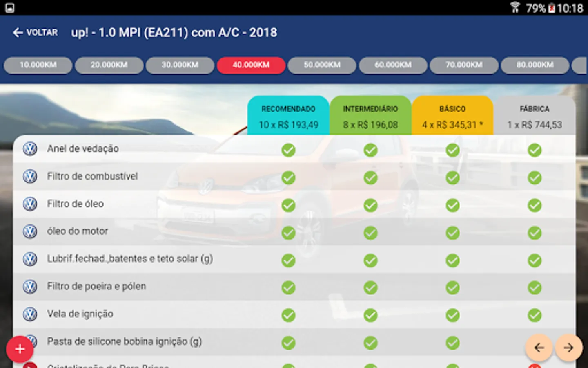Select the Vela de ignição row label
This screenshot has height=368, width=588.
(x=80, y=314)
